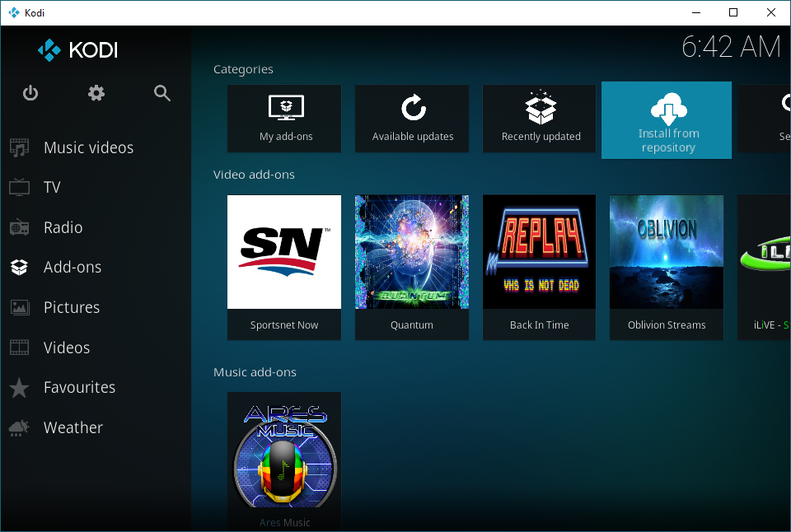
Task: Click the 6:42 AM clock display
Action: [x=731, y=47]
